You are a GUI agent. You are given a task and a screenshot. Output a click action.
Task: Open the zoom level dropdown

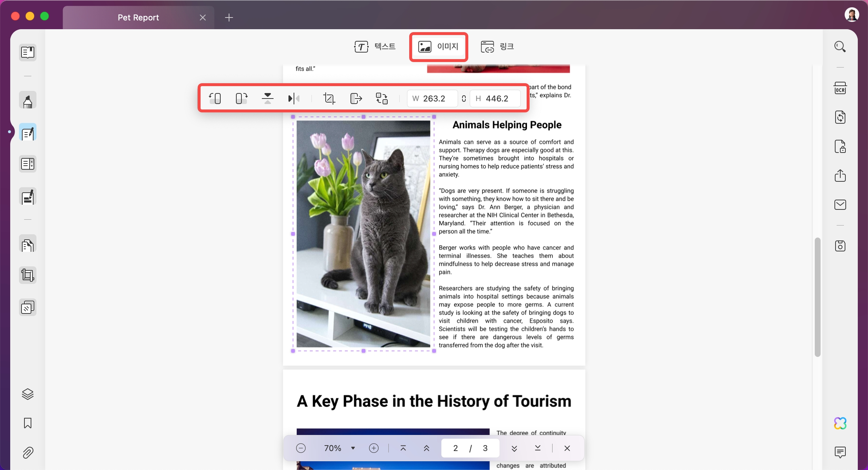pos(353,448)
